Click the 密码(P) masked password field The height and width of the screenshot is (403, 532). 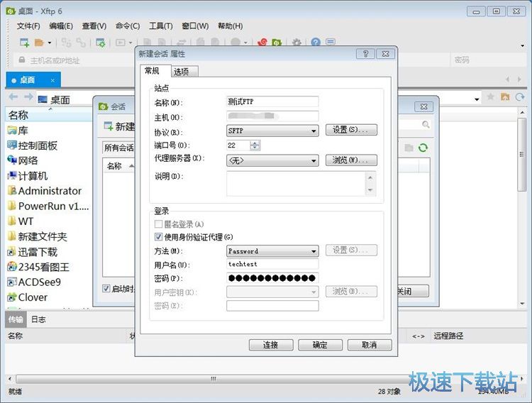click(x=272, y=278)
